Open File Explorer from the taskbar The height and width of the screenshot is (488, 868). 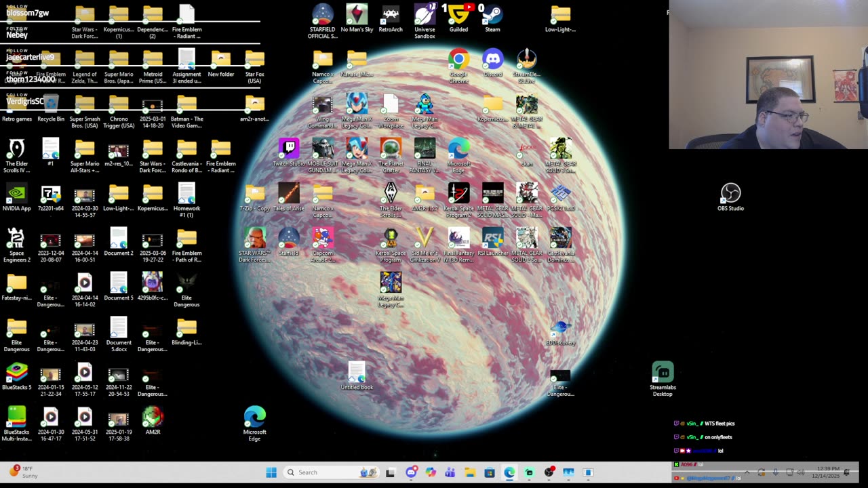(x=469, y=472)
